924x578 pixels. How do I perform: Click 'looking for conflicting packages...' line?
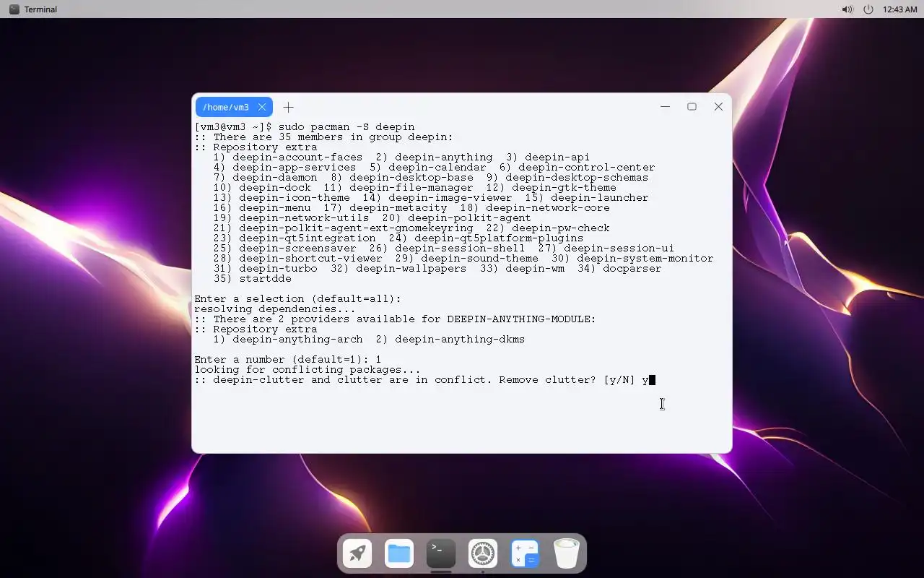click(x=308, y=369)
